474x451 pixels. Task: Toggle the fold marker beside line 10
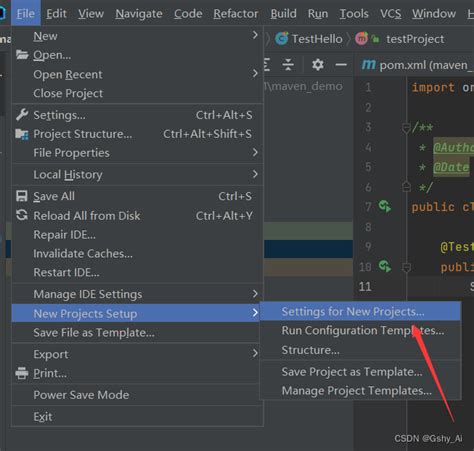point(407,267)
